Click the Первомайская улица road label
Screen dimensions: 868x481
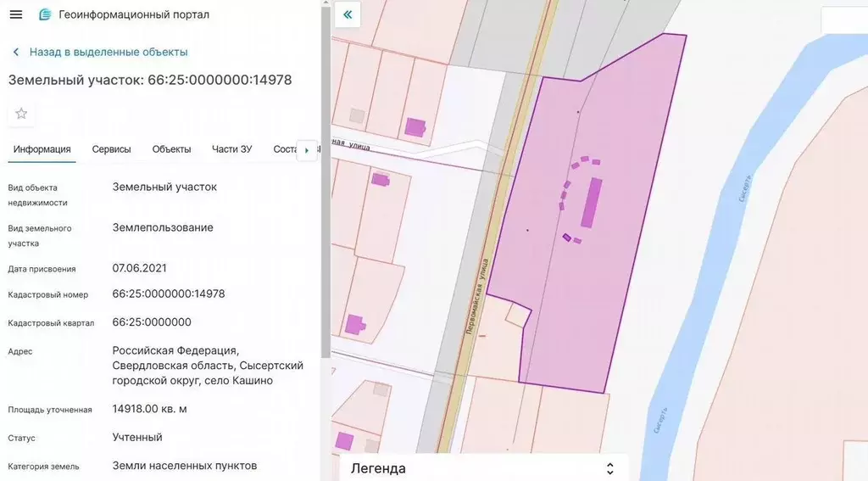click(x=477, y=296)
